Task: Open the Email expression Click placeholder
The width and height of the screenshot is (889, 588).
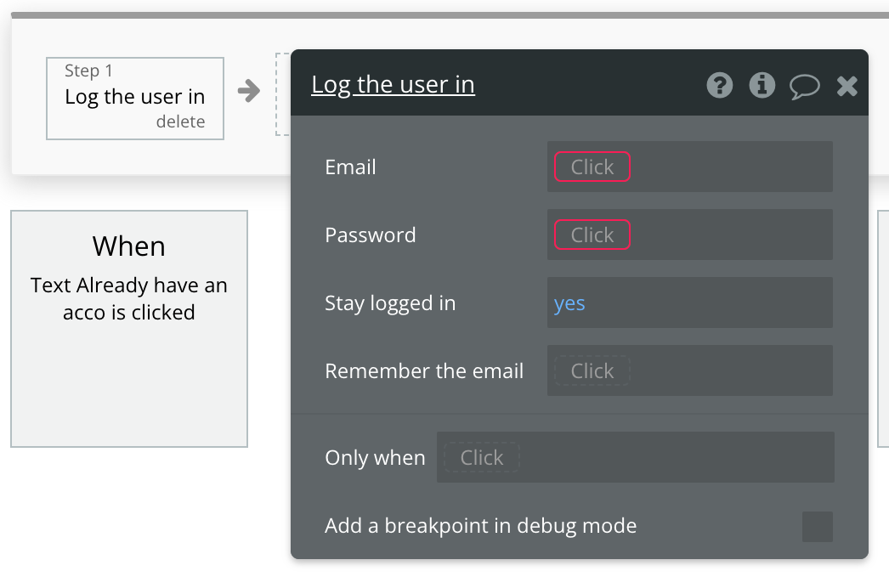Action: (592, 167)
